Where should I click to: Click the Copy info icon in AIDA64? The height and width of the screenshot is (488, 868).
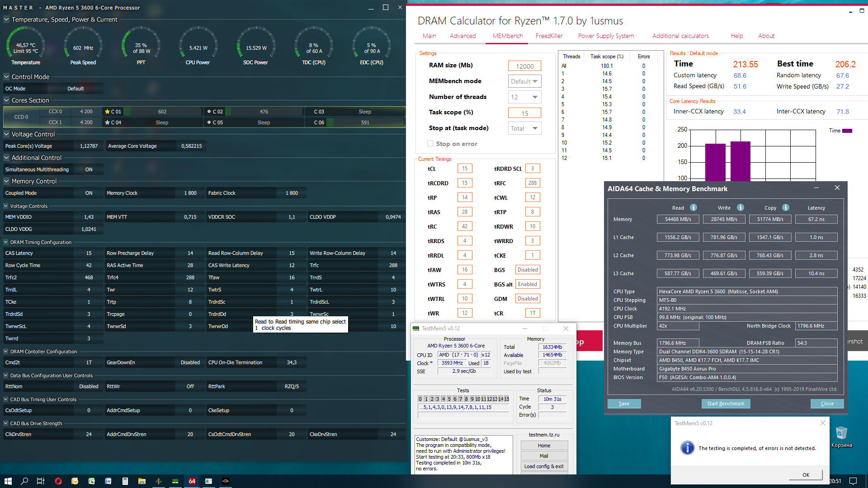coord(786,207)
